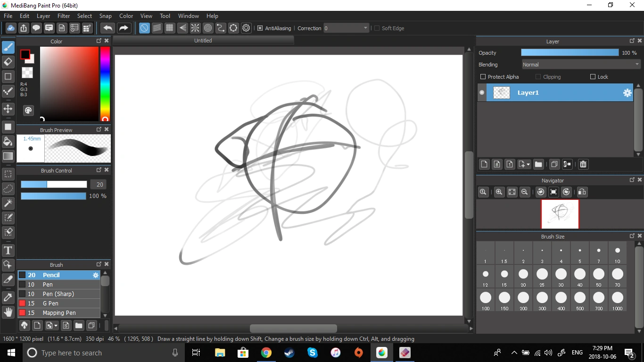Open the Blending mode dropdown

pyautogui.click(x=581, y=65)
